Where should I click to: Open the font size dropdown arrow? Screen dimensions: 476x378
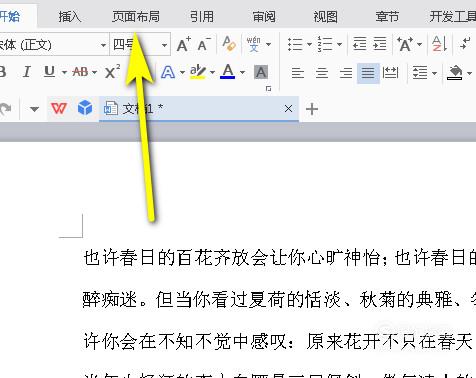tap(164, 45)
